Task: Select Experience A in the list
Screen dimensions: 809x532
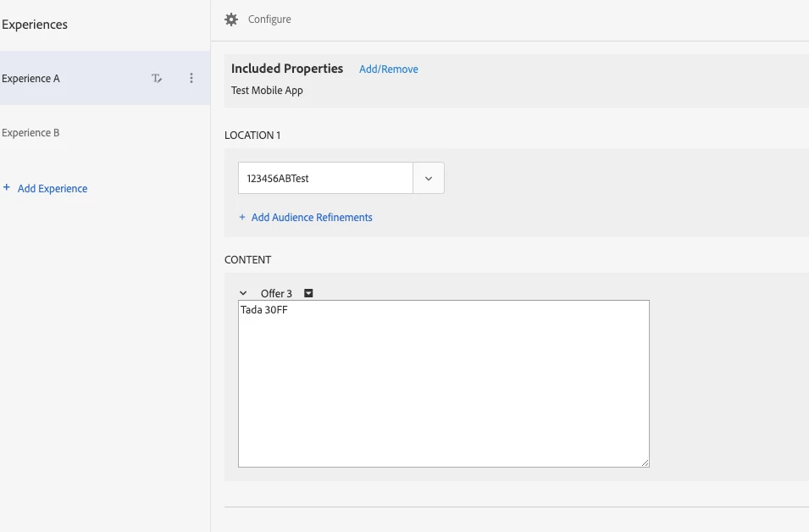Action: coord(31,79)
